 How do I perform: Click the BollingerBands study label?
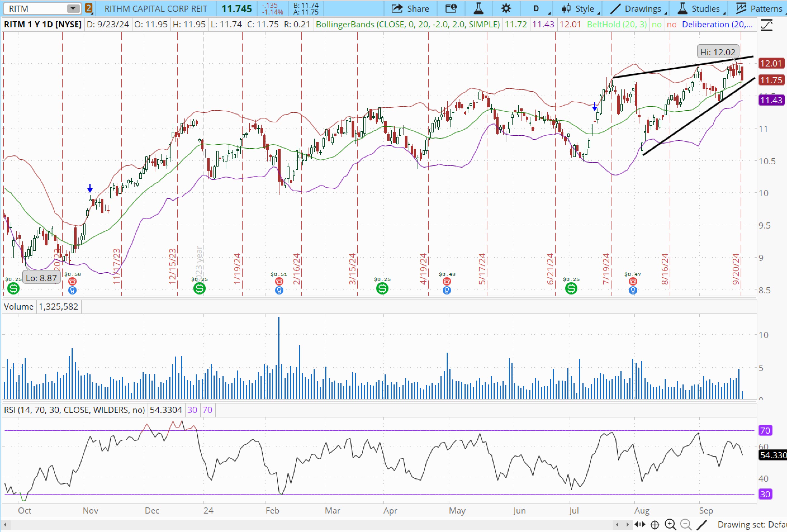(408, 24)
